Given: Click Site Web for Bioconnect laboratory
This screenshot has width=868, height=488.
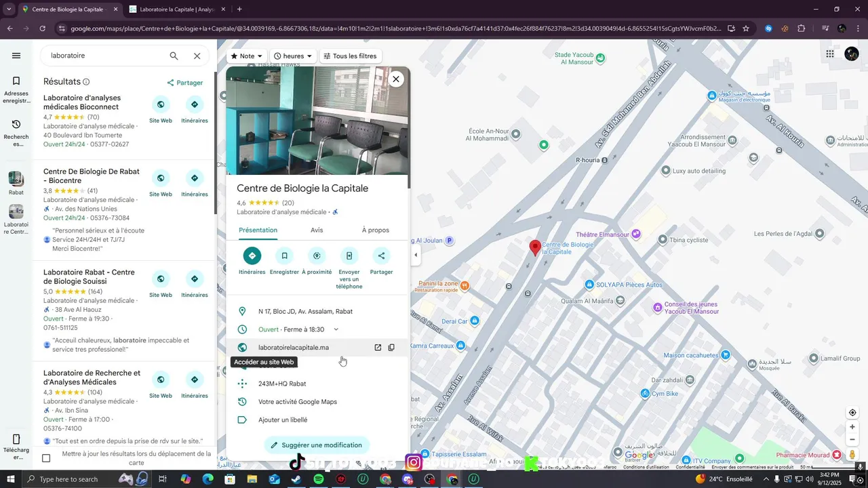Looking at the screenshot, I should point(161,110).
